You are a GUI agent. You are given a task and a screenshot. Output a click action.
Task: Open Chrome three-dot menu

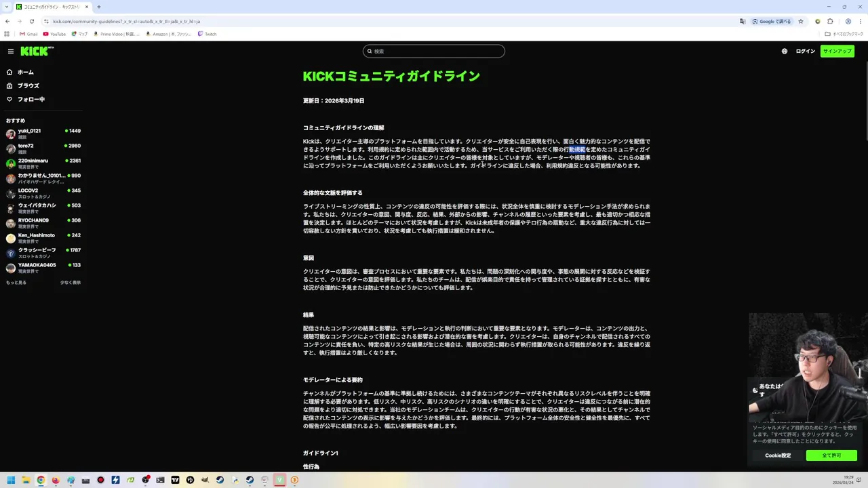860,21
